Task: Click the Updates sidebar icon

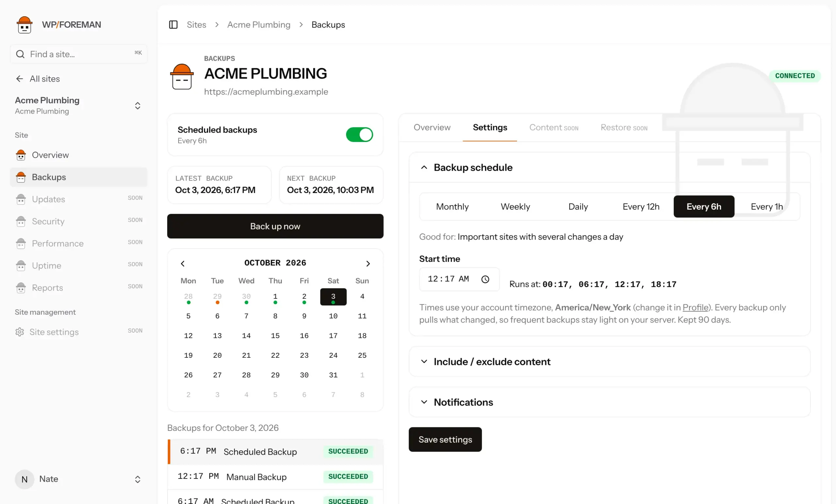Action: click(x=21, y=199)
